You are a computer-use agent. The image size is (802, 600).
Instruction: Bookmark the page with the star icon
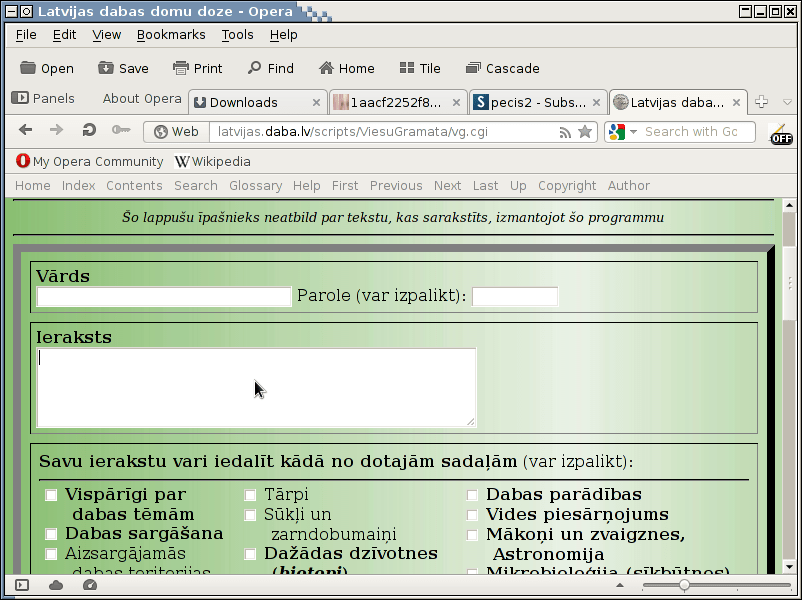point(585,132)
